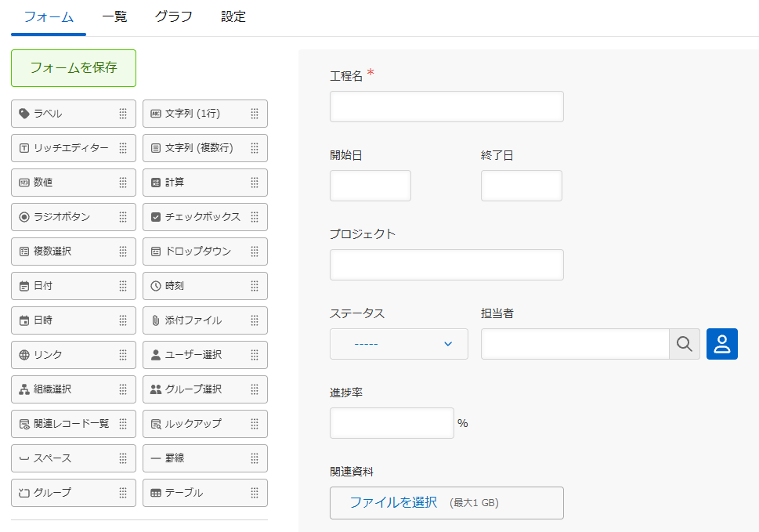Click the スペース field button
This screenshot has width=759, height=532.
tap(74, 458)
